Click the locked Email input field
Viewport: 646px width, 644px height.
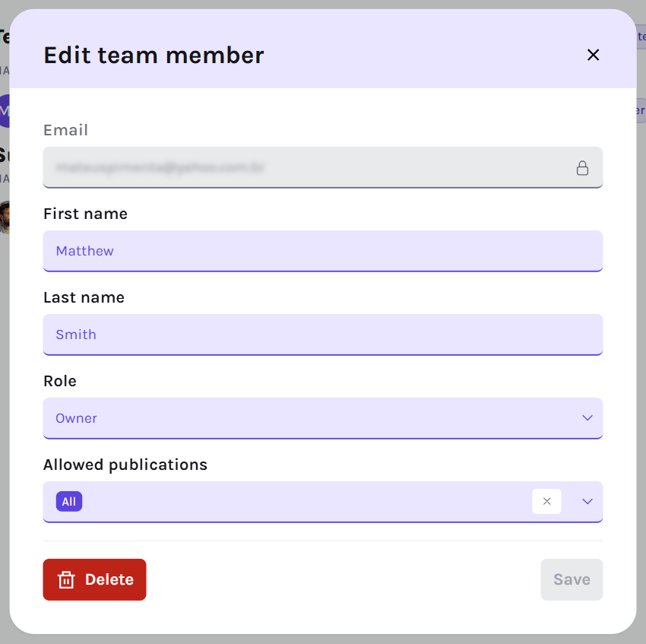(322, 167)
